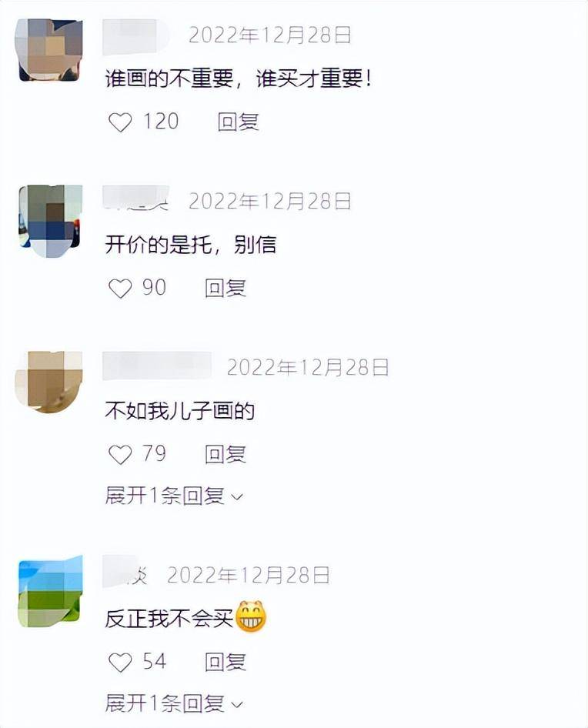Open the first commenter's pixelated avatar

pyautogui.click(x=51, y=50)
